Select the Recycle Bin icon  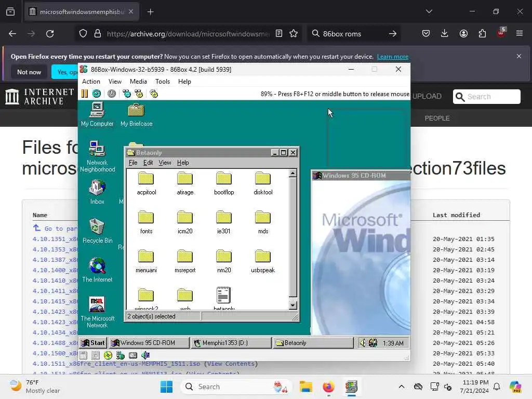(97, 231)
